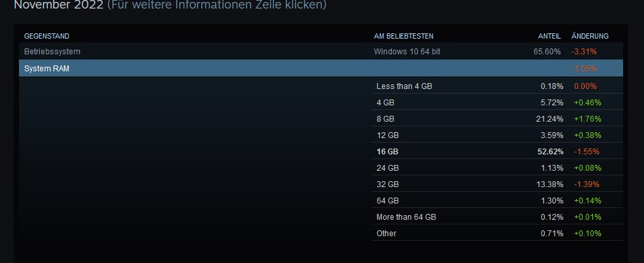Expand the Betriebssystem row

(x=321, y=52)
